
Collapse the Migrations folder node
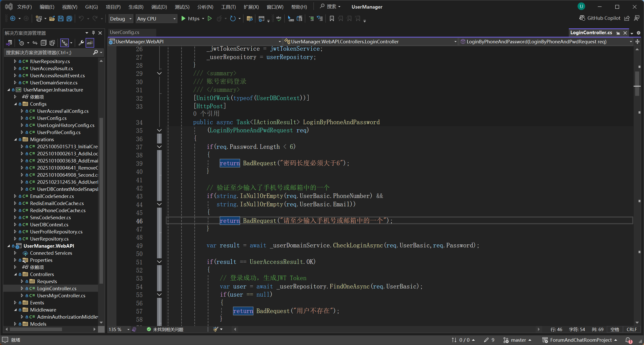(15, 139)
